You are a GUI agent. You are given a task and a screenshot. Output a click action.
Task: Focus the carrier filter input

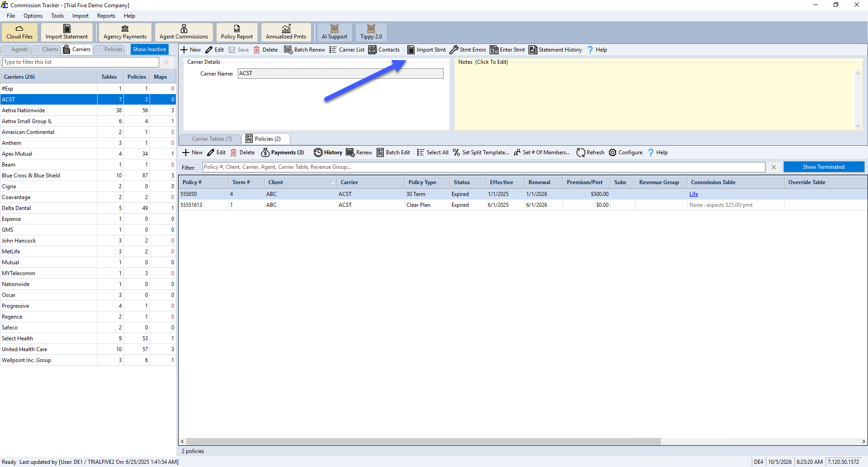(x=81, y=62)
